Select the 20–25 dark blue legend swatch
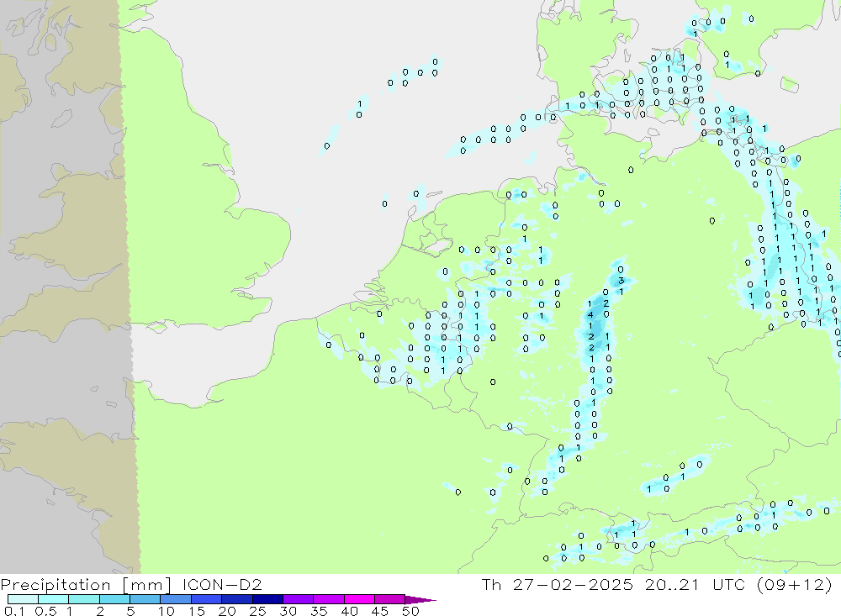Image resolution: width=841 pixels, height=616 pixels. [236, 599]
